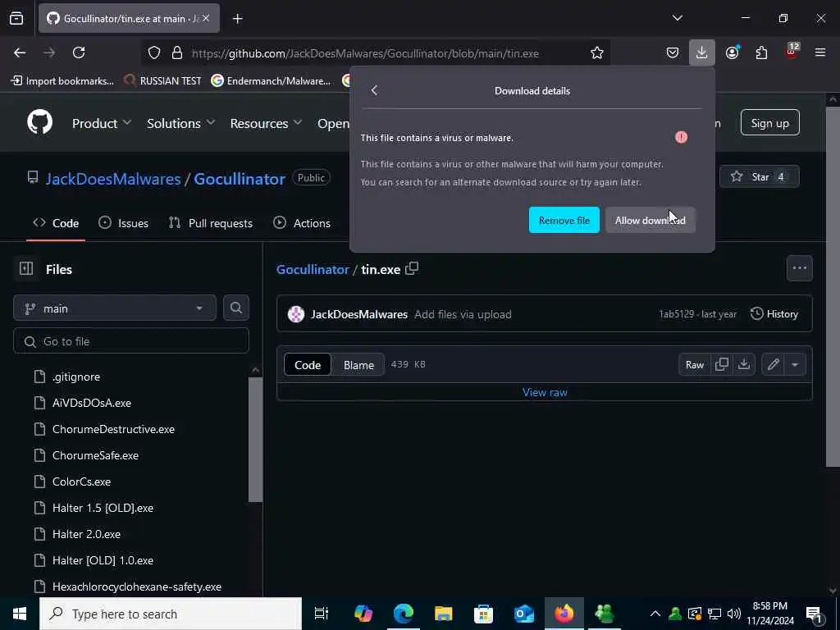
Task: Click the Sign up button
Action: tap(769, 123)
